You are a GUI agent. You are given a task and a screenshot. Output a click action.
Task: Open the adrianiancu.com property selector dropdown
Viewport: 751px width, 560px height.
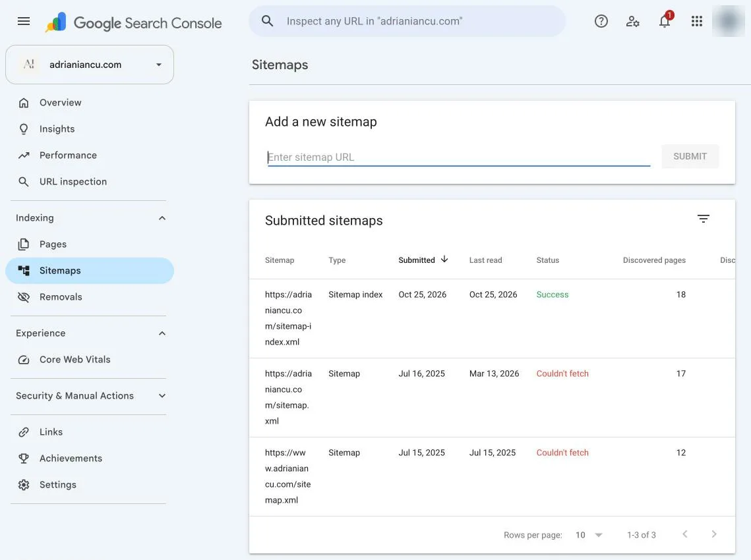90,65
